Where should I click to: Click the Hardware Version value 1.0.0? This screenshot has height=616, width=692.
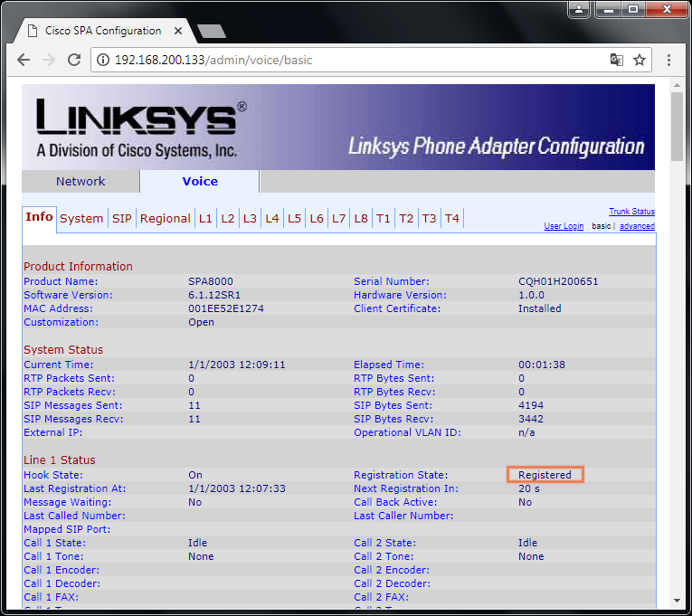click(531, 295)
